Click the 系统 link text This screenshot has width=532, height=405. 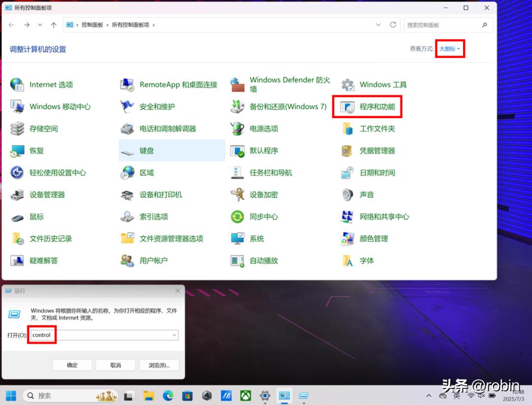[x=257, y=239]
